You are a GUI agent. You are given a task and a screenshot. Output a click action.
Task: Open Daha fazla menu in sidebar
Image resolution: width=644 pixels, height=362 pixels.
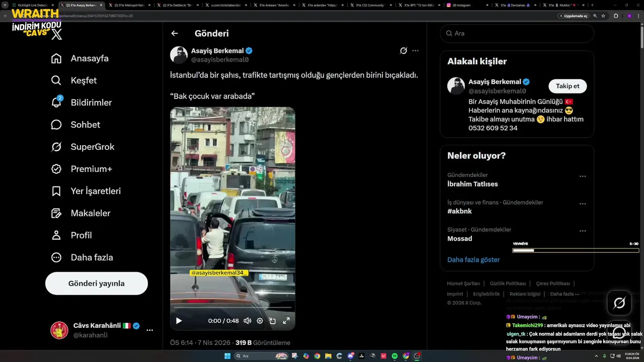(x=82, y=257)
